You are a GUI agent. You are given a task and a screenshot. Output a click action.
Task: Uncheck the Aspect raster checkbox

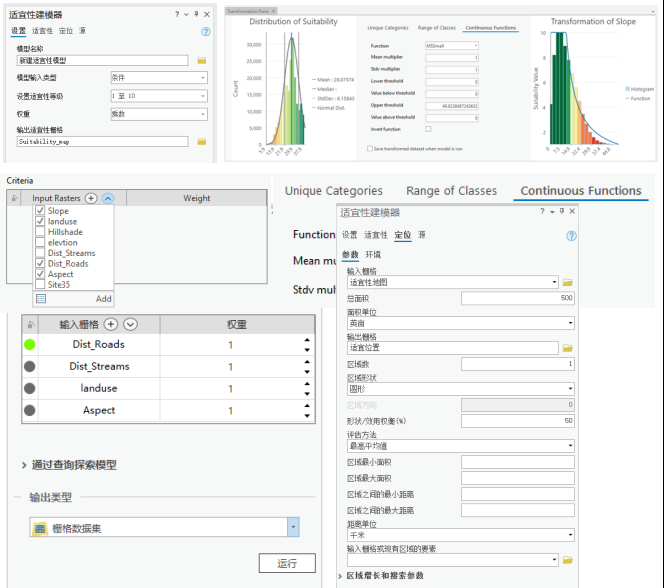pyautogui.click(x=40, y=274)
